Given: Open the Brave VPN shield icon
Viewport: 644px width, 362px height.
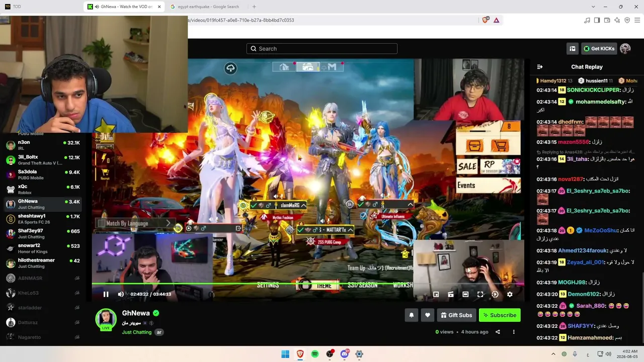Looking at the screenshot, I should [627, 20].
